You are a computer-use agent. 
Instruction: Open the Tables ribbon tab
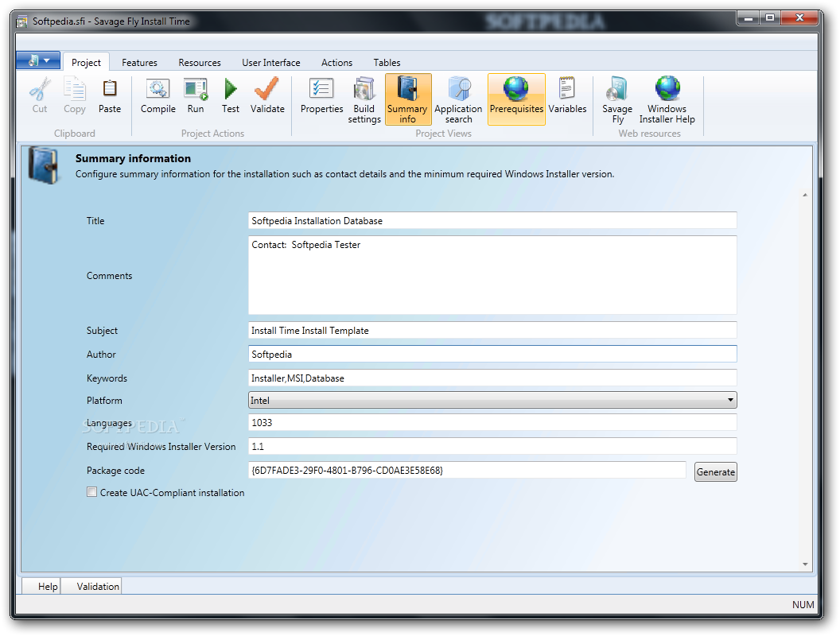click(387, 63)
